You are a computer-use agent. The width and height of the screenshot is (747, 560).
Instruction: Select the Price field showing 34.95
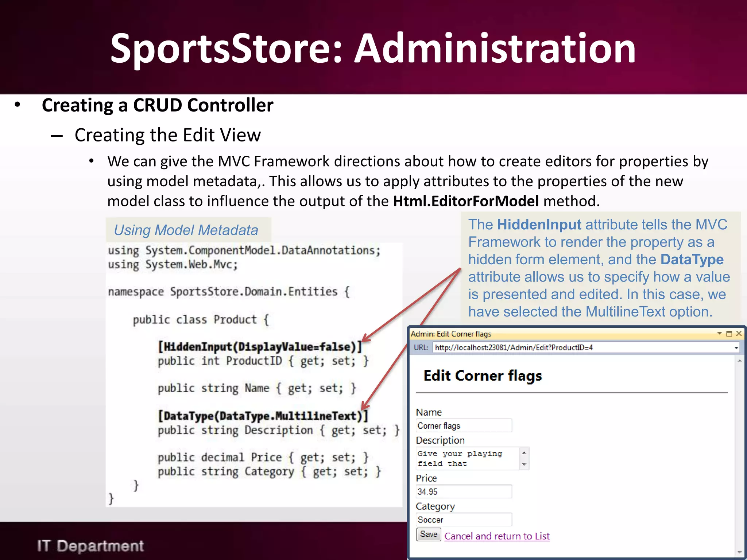pos(464,491)
